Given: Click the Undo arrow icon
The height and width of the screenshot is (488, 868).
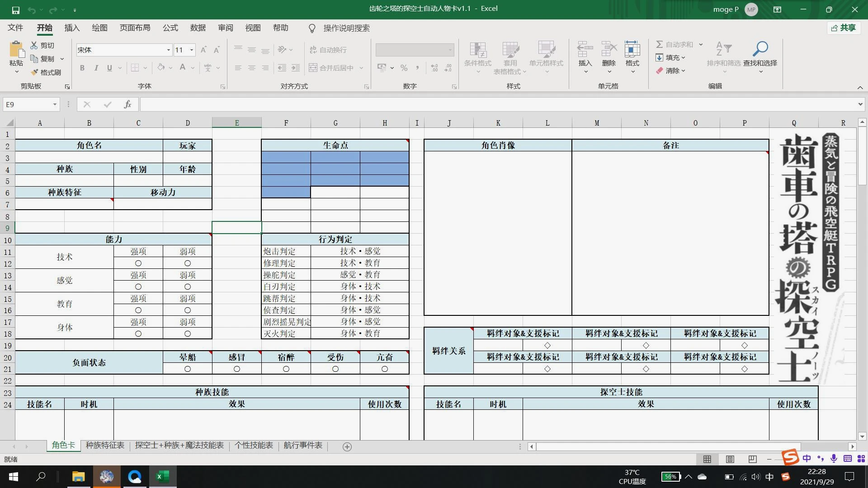Looking at the screenshot, I should click(x=31, y=9).
